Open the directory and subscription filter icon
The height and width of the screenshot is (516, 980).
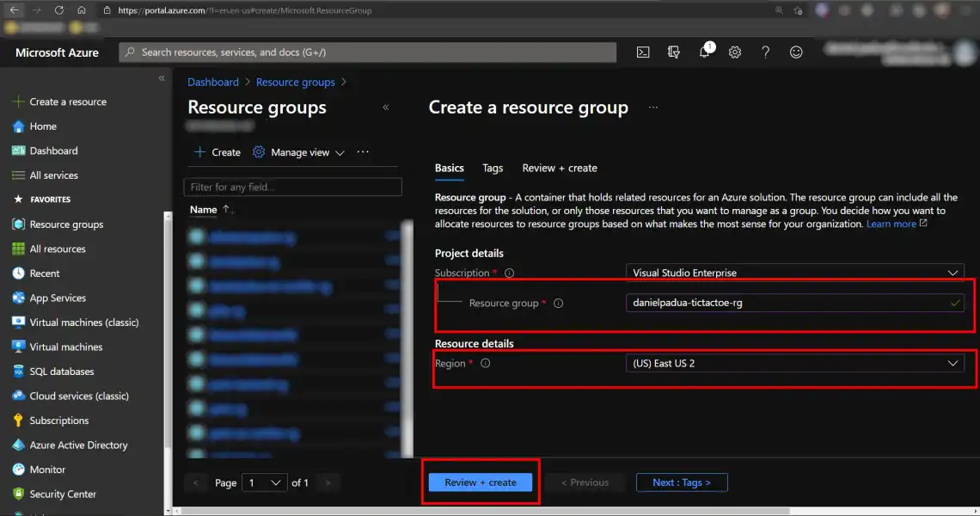coord(673,52)
